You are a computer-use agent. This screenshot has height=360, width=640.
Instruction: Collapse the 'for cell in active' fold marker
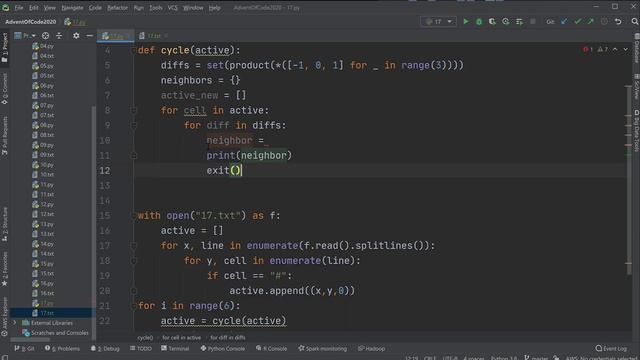133,110
